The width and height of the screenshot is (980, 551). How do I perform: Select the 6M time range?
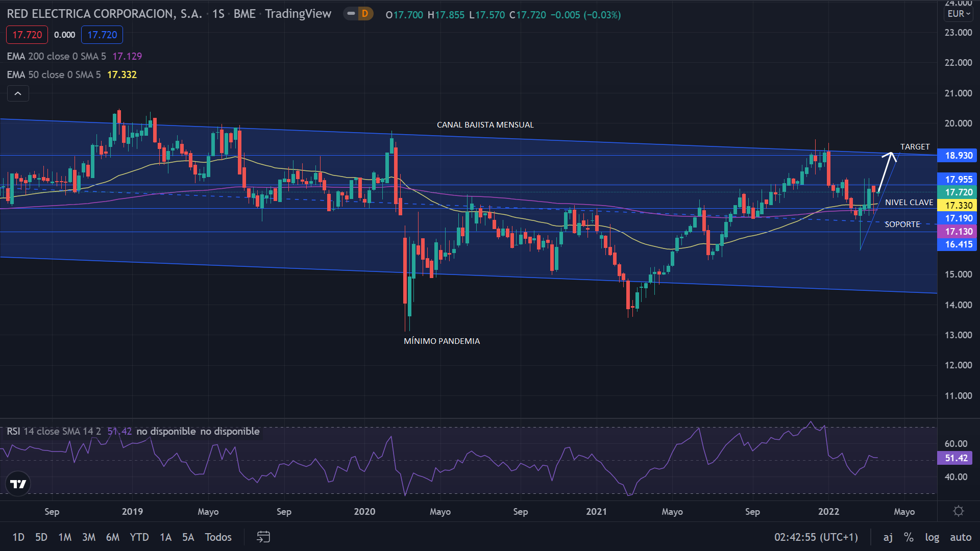coord(113,537)
